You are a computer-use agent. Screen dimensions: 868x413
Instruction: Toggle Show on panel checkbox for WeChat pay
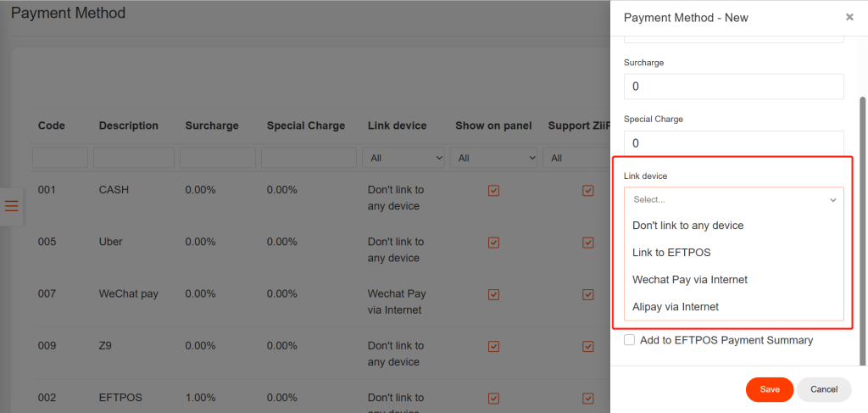coord(493,294)
